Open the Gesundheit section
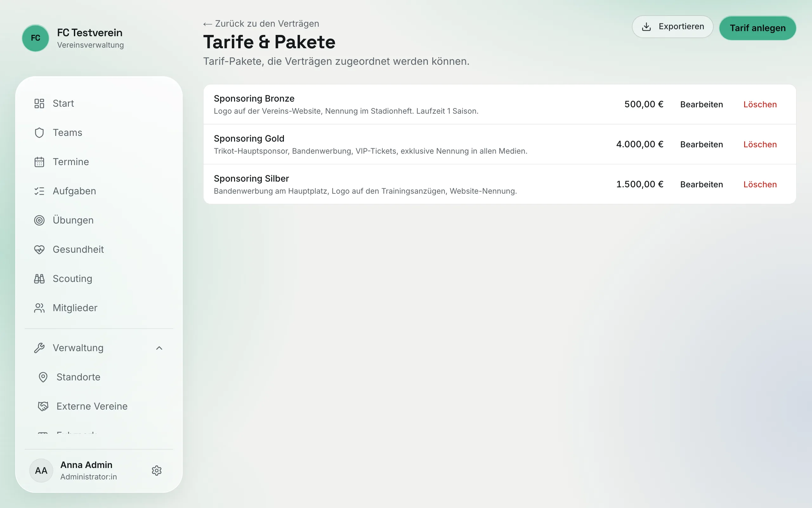Screen dimensions: 812x508 tap(99, 250)
